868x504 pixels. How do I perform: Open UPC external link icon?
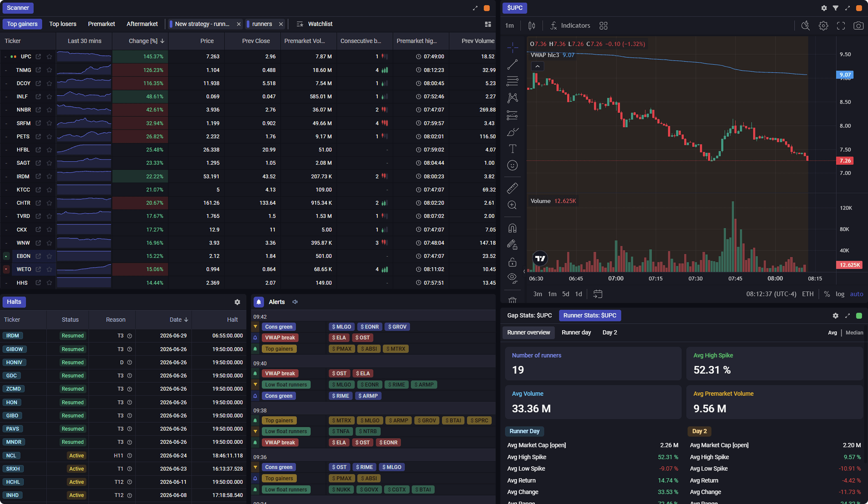(x=38, y=56)
